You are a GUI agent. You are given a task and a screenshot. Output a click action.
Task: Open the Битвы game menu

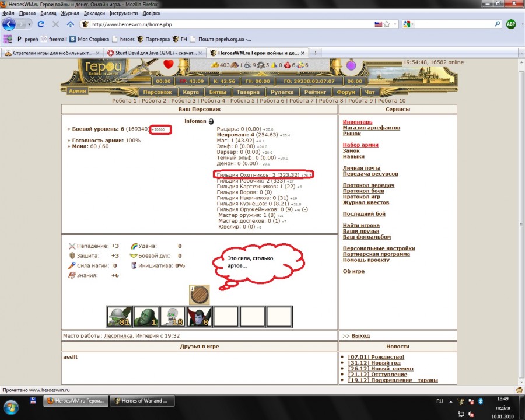[218, 92]
